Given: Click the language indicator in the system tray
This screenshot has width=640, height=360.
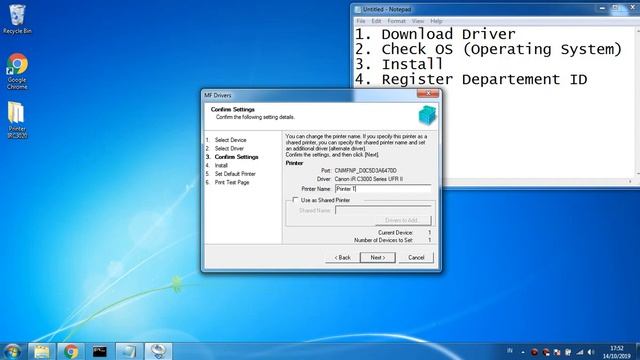Looking at the screenshot, I should [x=510, y=351].
